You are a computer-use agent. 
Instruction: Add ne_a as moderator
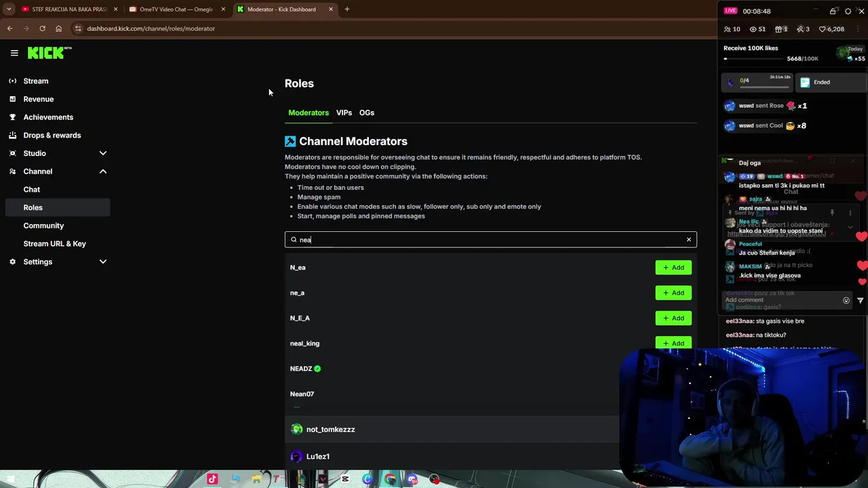(x=673, y=293)
